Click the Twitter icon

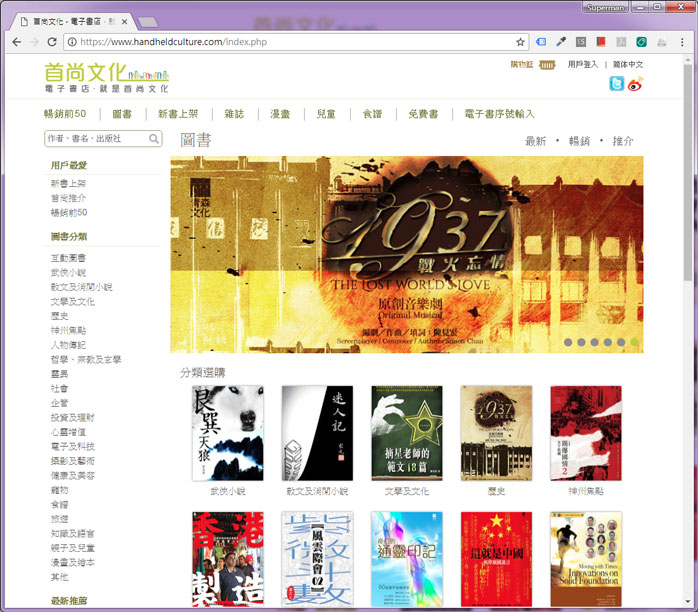617,83
